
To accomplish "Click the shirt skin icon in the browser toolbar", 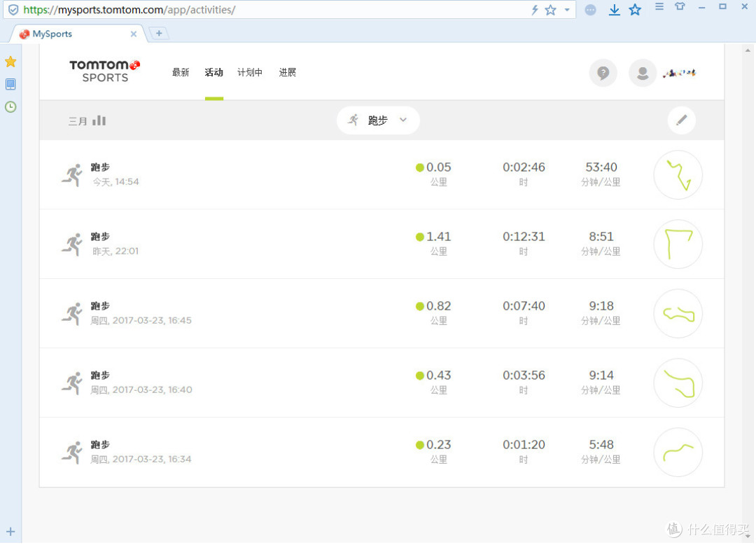I will pos(680,6).
